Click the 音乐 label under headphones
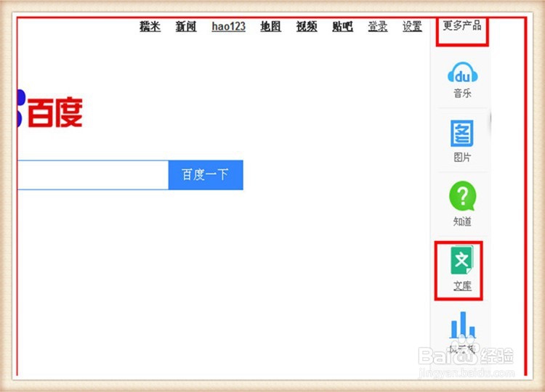Screen dimensions: 545x392 462,93
